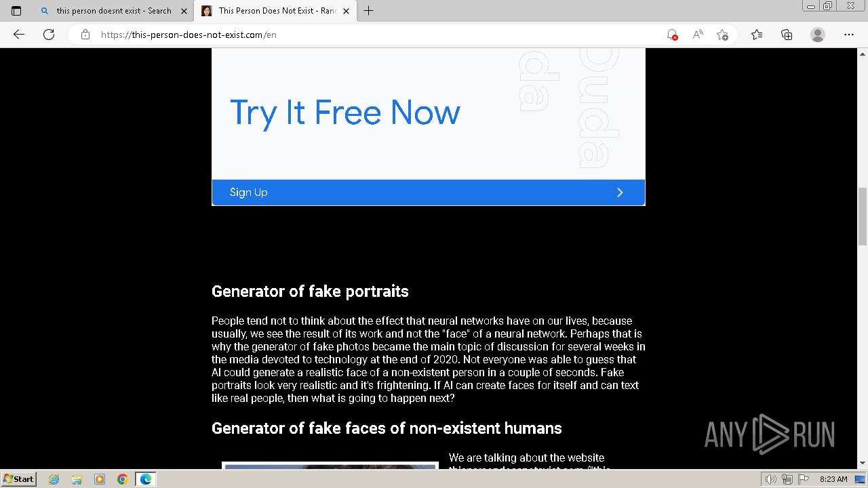The height and width of the screenshot is (488, 868).
Task: Open volume control in system tray
Action: [770, 479]
